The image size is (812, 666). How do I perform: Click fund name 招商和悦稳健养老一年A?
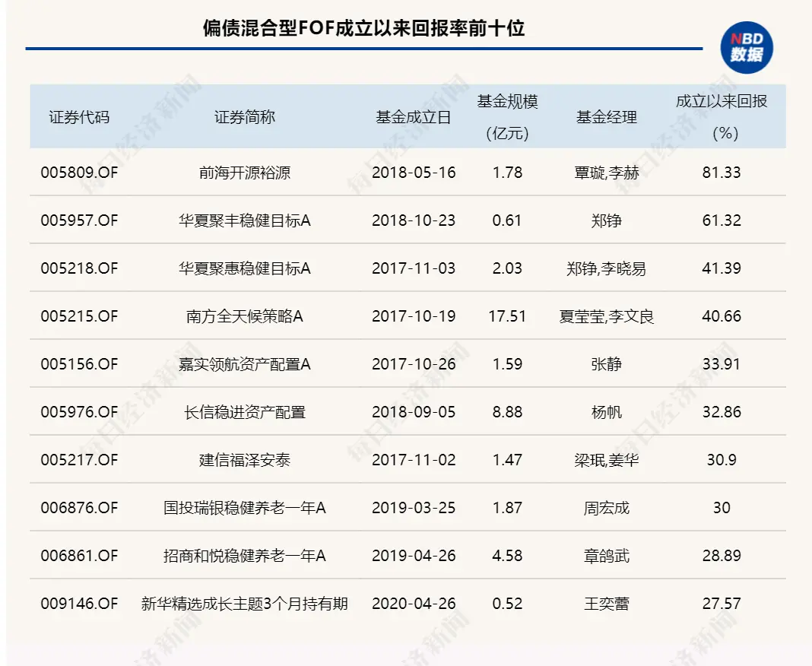(x=244, y=556)
